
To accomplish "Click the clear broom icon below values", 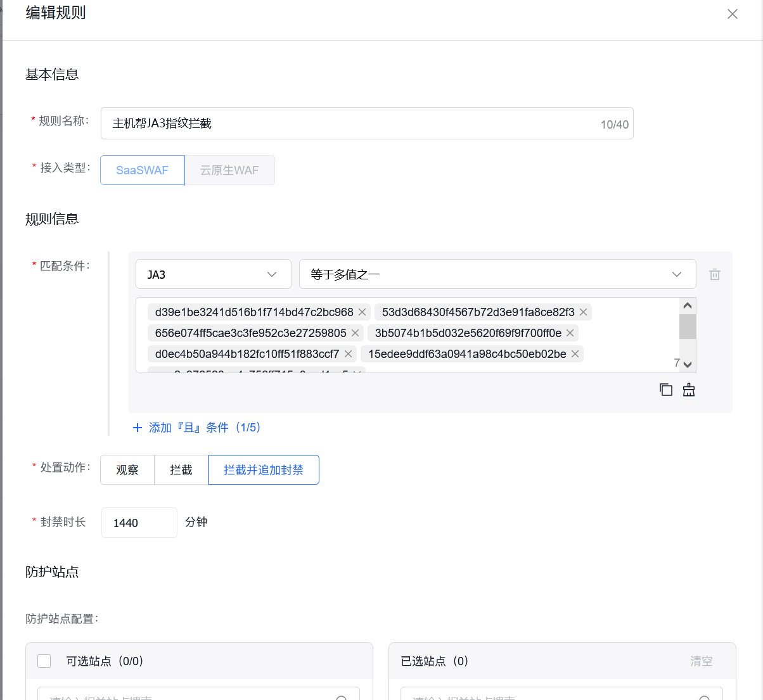I will pos(689,390).
